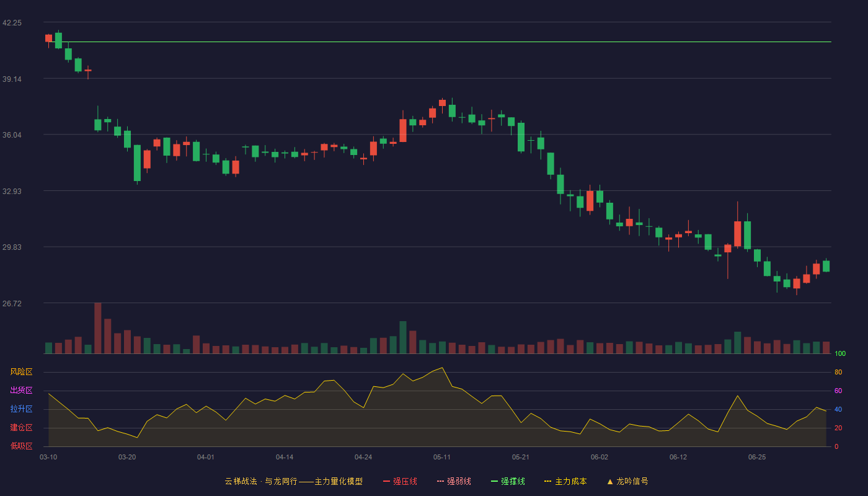Click the 04-01 date label
Image resolution: width=868 pixels, height=496 pixels.
[206, 457]
